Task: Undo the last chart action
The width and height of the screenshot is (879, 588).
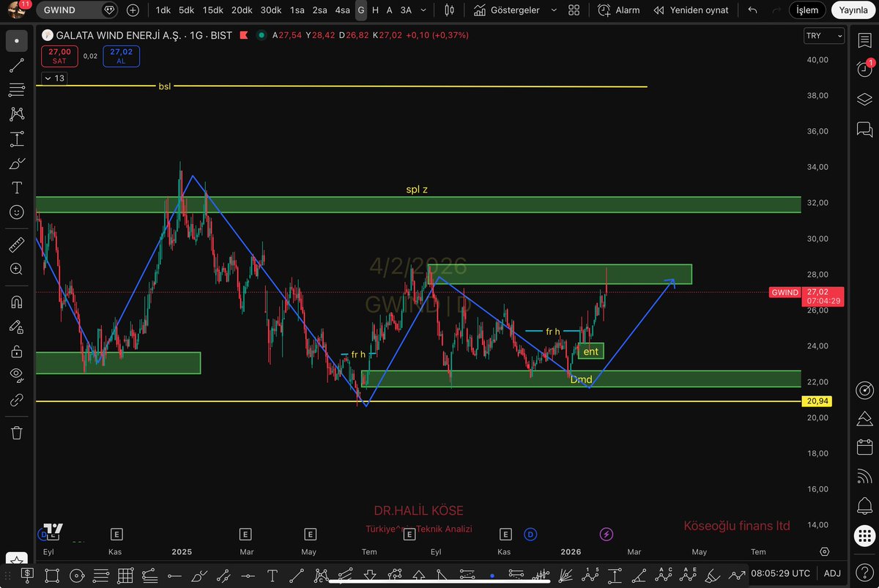Action: 752,10
